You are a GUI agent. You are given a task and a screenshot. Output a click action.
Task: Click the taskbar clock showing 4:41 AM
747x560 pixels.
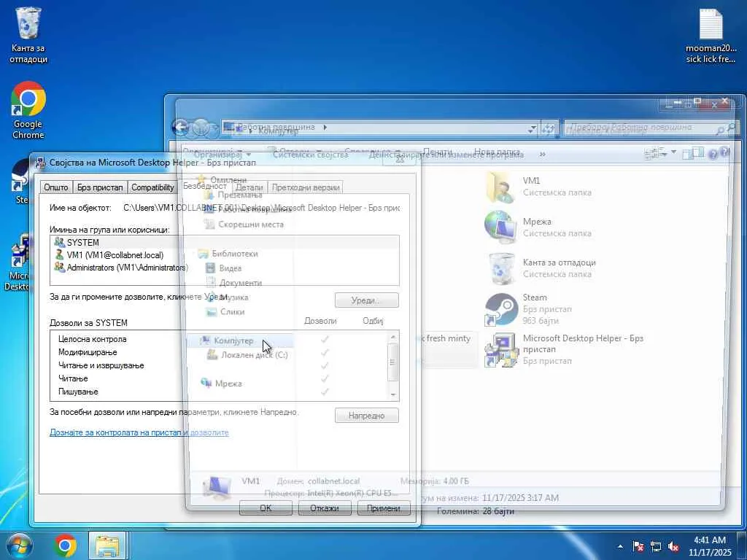pos(709,545)
